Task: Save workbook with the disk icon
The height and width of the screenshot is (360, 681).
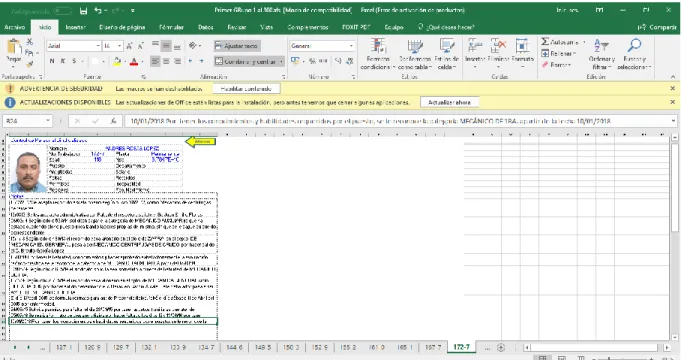Action: pos(84,10)
